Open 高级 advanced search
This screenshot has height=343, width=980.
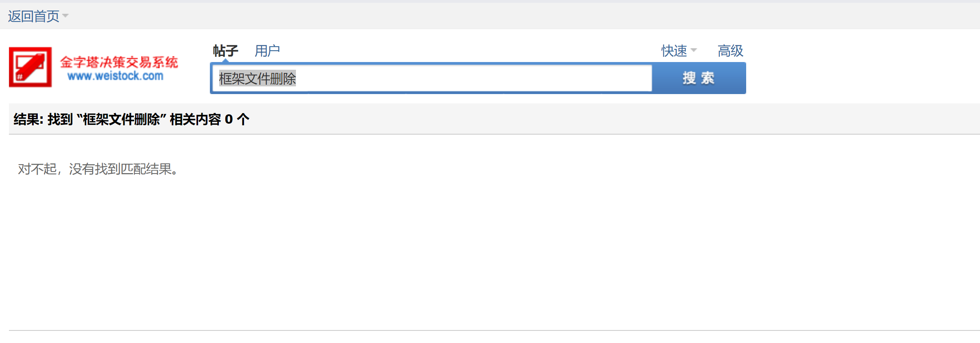730,51
